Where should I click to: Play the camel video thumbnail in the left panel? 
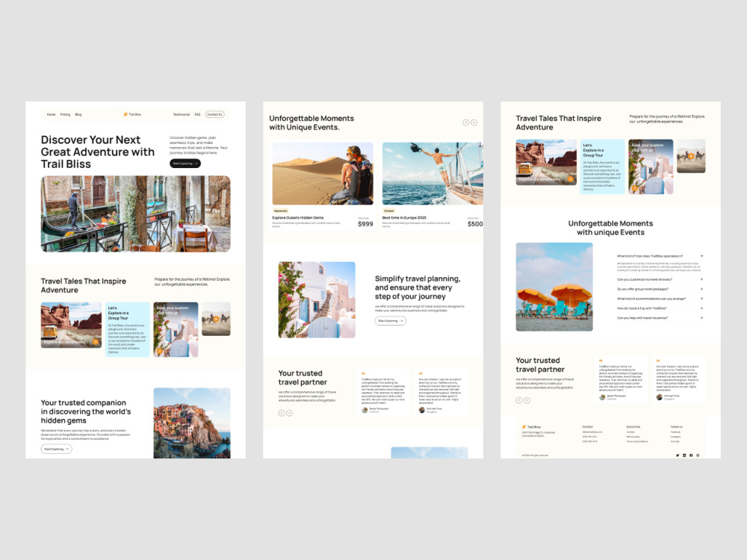[x=216, y=319]
